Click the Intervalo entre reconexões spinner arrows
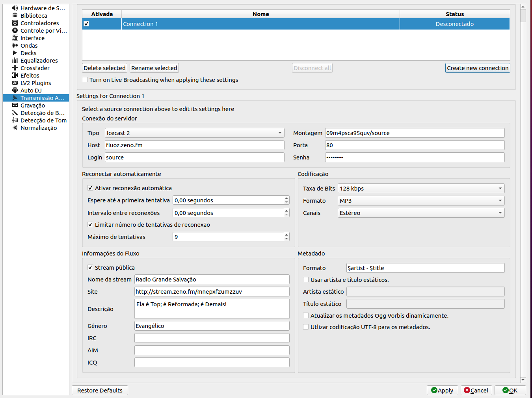The width and height of the screenshot is (532, 398). point(286,213)
